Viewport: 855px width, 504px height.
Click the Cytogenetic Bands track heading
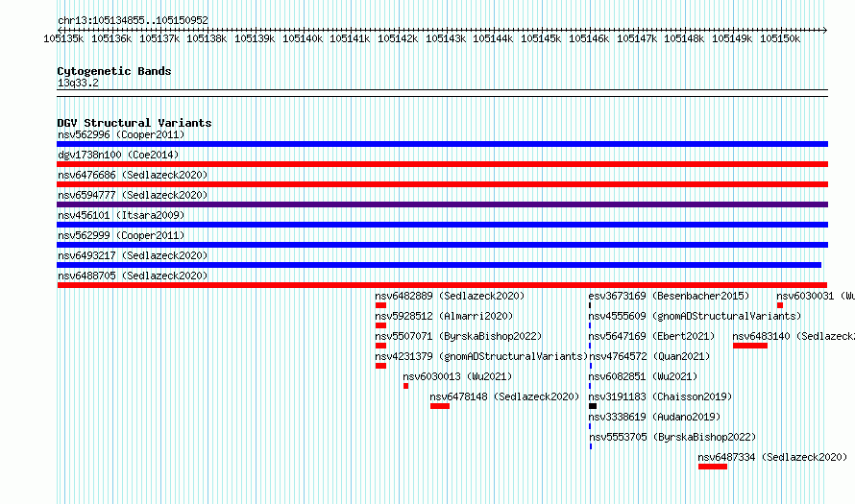pos(114,71)
